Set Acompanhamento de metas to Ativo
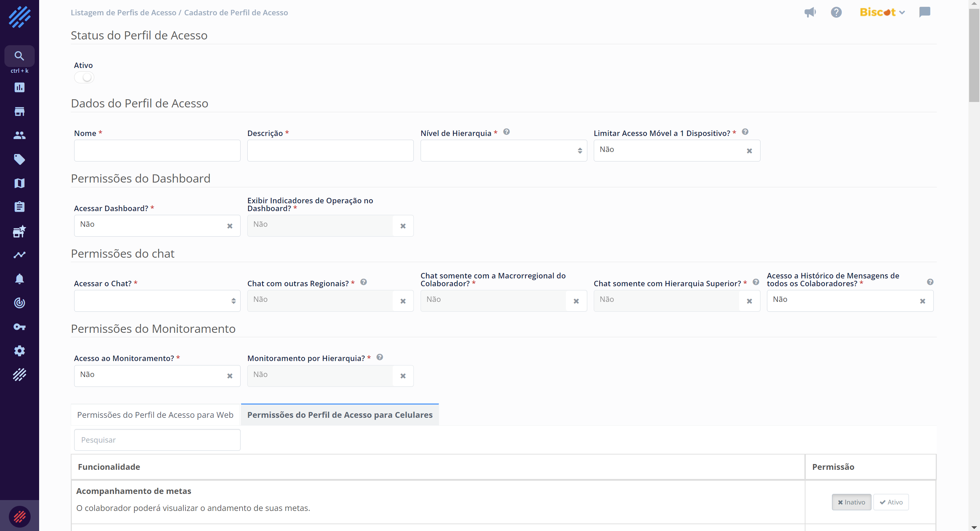980x531 pixels. coord(891,502)
